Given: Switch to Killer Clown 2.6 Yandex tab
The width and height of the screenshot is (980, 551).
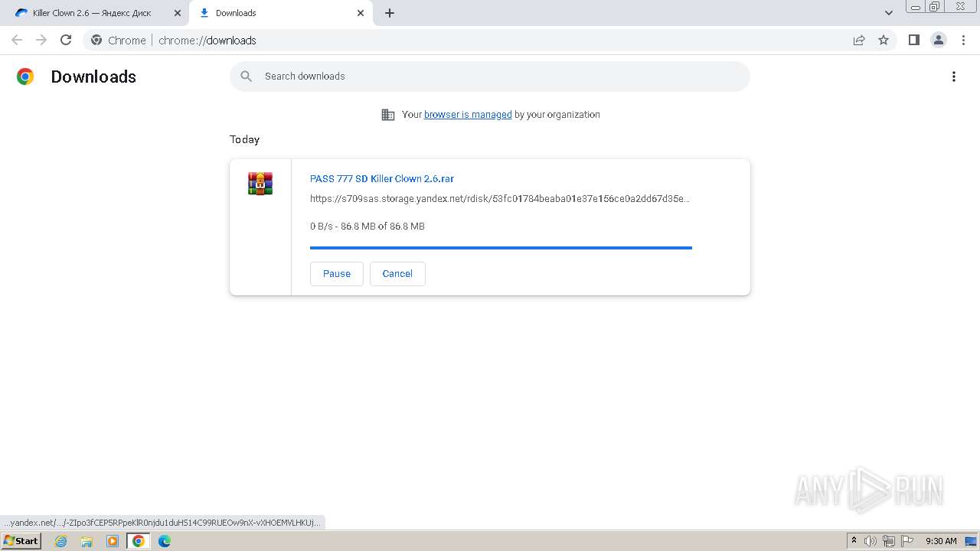Looking at the screenshot, I should (x=95, y=13).
